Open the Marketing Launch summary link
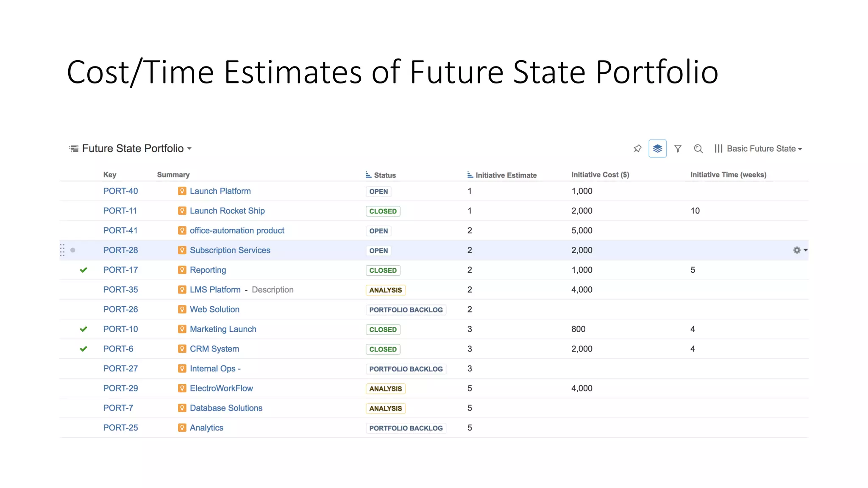 [x=223, y=329]
